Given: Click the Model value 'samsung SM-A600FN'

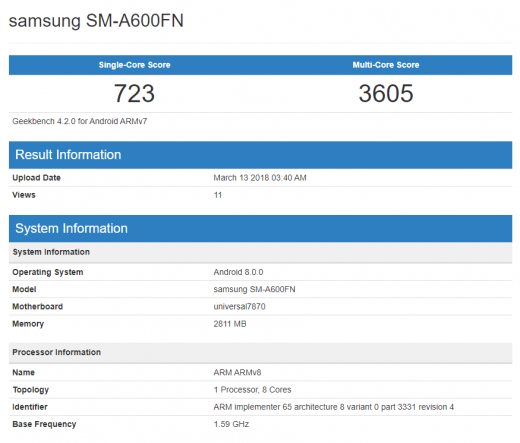Looking at the screenshot, I should point(254,289).
